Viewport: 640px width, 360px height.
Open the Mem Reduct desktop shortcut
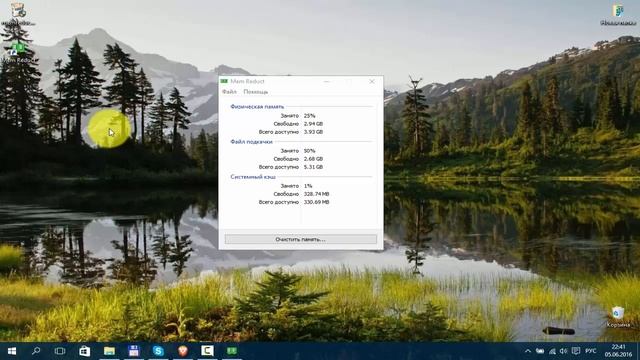[x=18, y=52]
